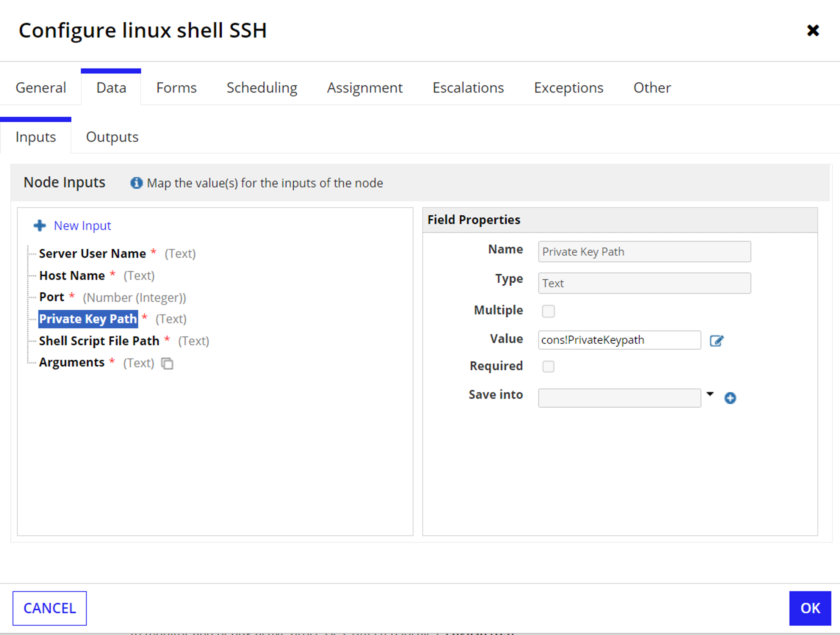This screenshot has width=840, height=635.
Task: Select the Data tab
Action: (x=111, y=88)
